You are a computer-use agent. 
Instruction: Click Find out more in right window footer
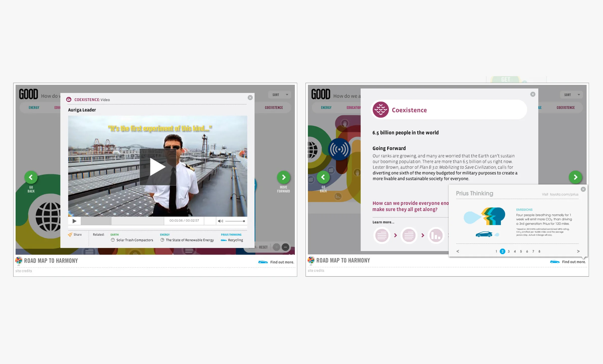click(568, 262)
